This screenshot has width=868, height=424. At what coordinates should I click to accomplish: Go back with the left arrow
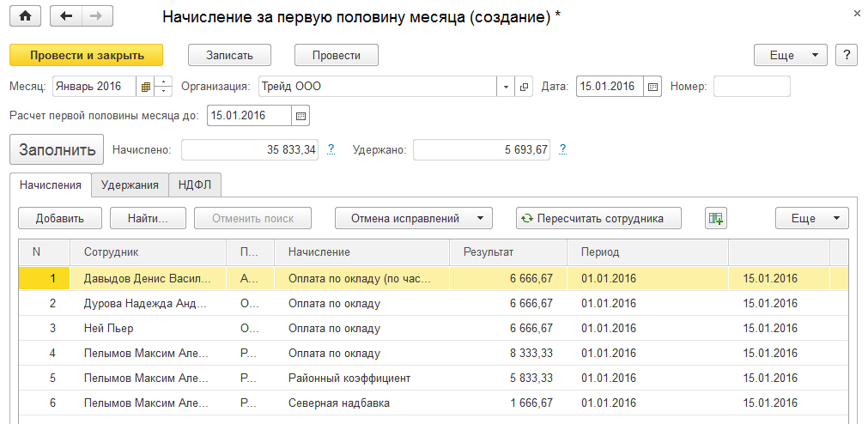[67, 16]
